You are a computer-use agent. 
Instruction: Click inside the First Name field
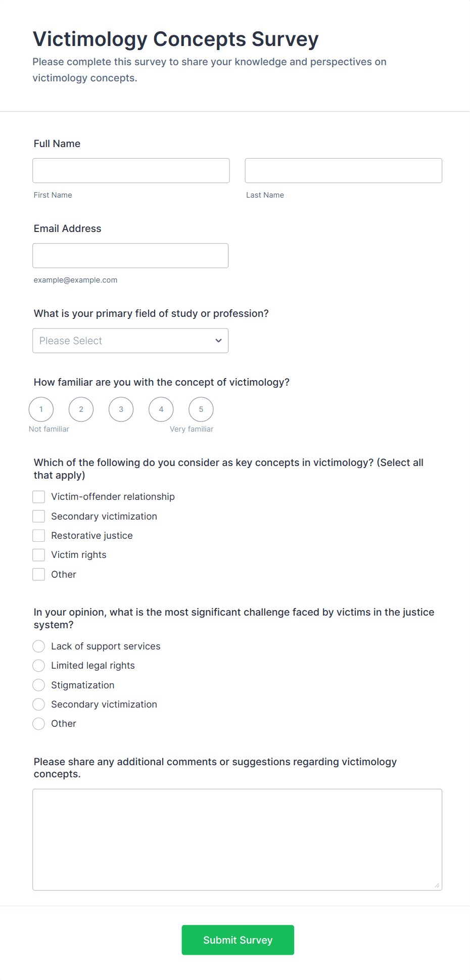(x=130, y=170)
